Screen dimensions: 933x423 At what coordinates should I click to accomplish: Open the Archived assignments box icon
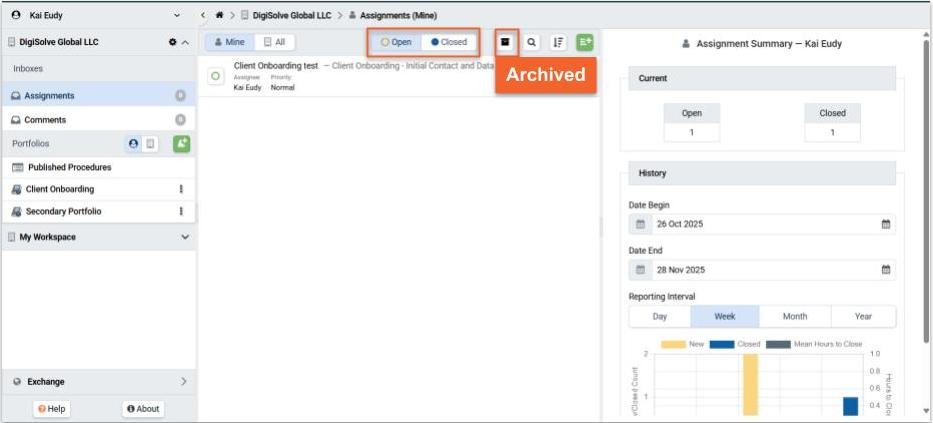(x=505, y=42)
